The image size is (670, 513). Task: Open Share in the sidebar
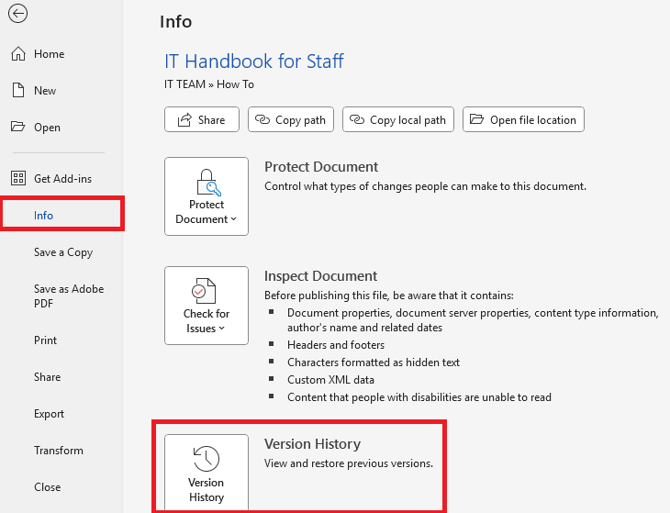(47, 377)
